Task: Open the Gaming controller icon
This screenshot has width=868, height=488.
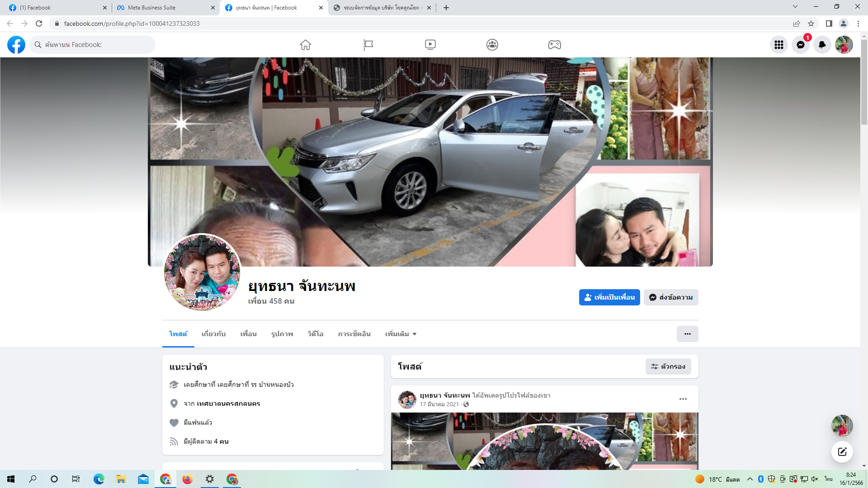Action: pyautogui.click(x=554, y=45)
